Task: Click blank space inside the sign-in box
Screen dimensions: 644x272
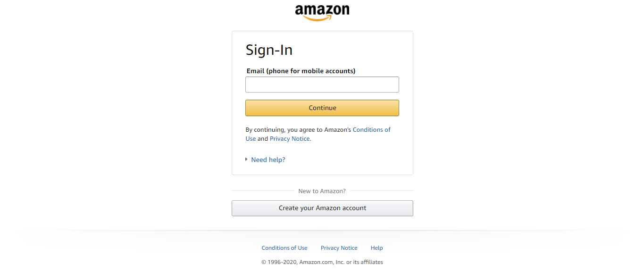Action: (359, 52)
